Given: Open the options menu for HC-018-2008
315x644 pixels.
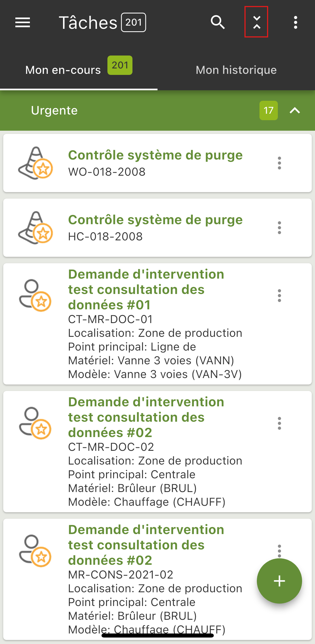Looking at the screenshot, I should coord(279,228).
